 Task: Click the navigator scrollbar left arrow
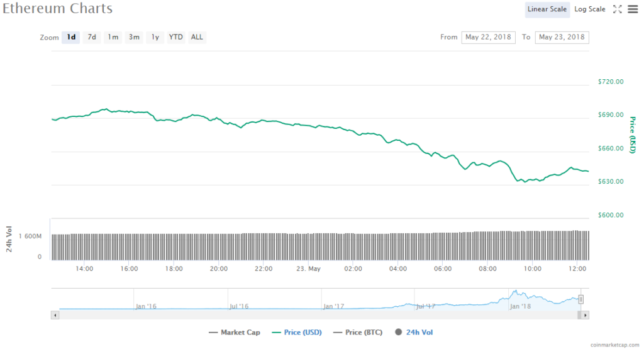coord(55,314)
